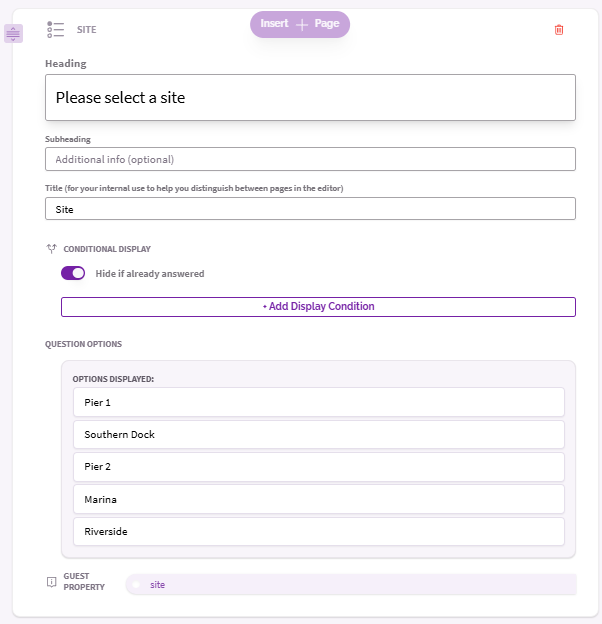This screenshot has width=602, height=624.
Task: Click the Insert Page button
Action: 300,24
